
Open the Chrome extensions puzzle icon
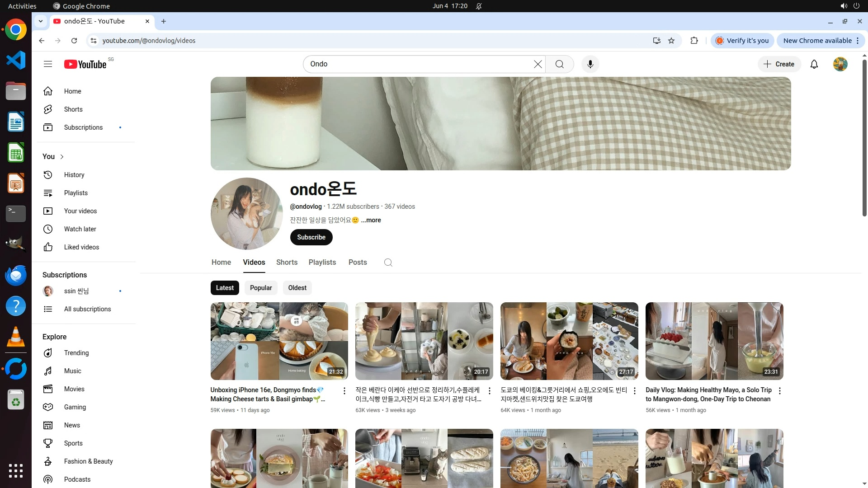pos(694,41)
